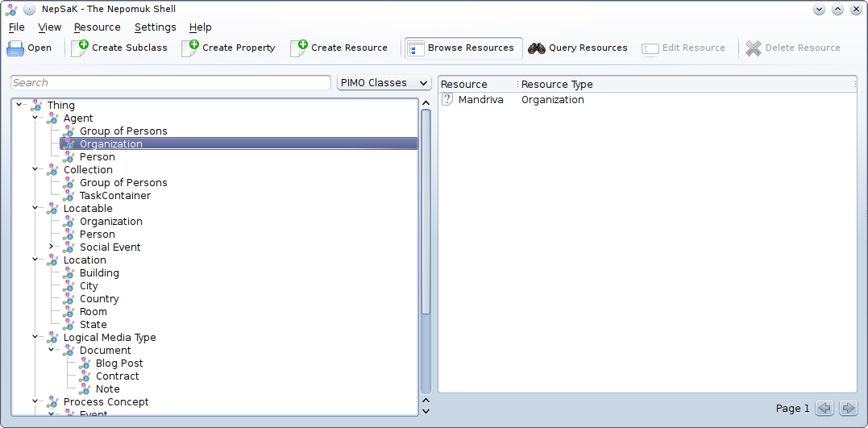
Task: Click the Process Concept class icon
Action: click(52, 401)
